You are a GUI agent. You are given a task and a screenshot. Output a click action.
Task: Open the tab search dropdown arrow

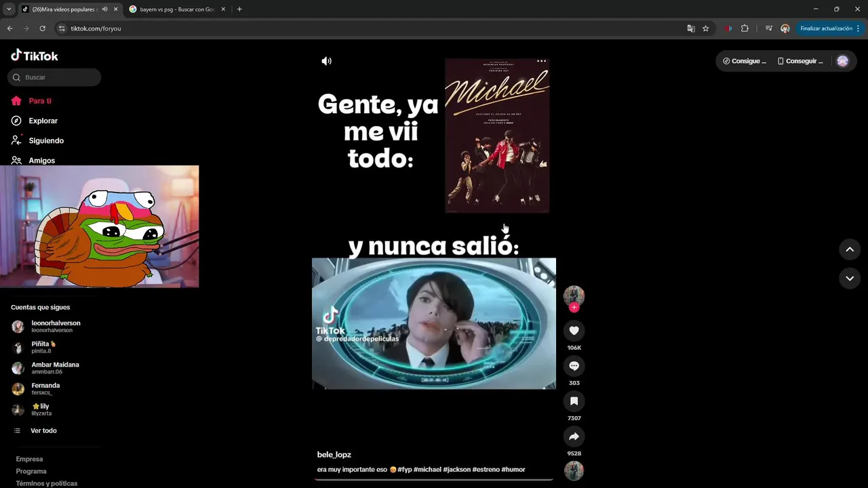[9, 9]
